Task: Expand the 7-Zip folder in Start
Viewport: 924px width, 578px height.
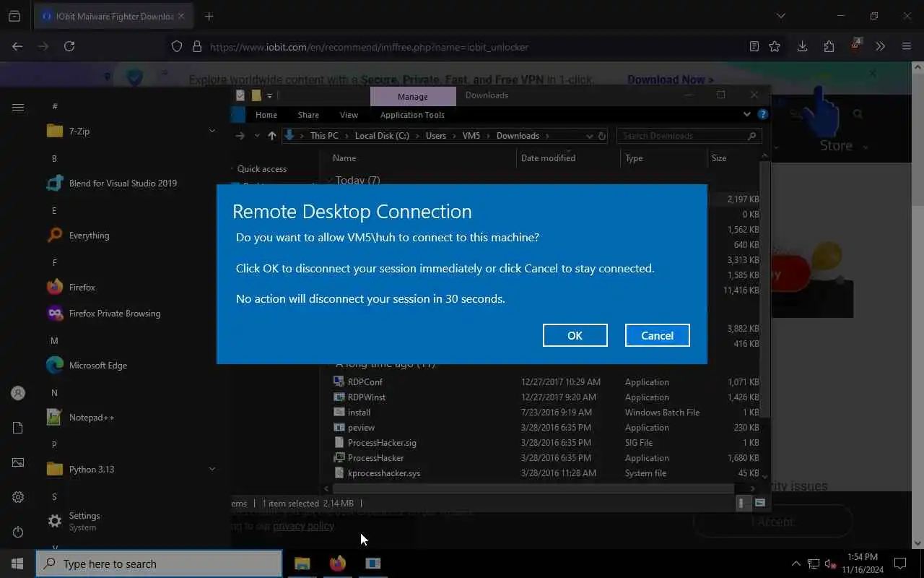Action: [130, 131]
